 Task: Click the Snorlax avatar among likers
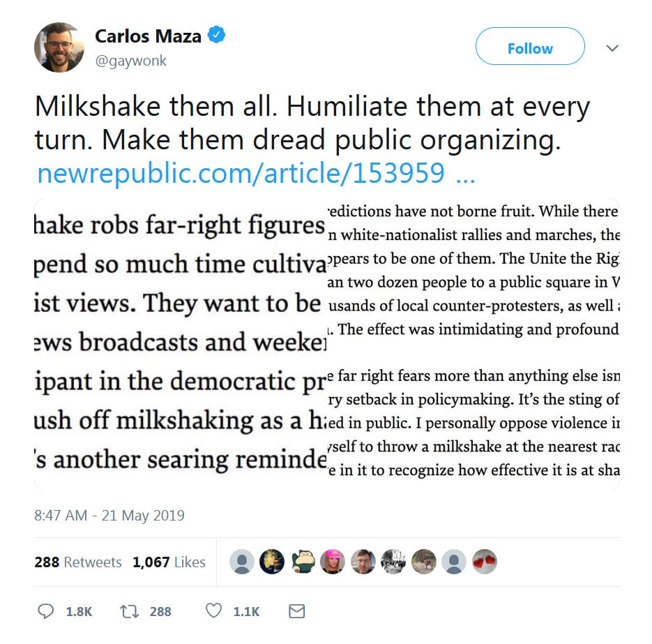coord(302,562)
